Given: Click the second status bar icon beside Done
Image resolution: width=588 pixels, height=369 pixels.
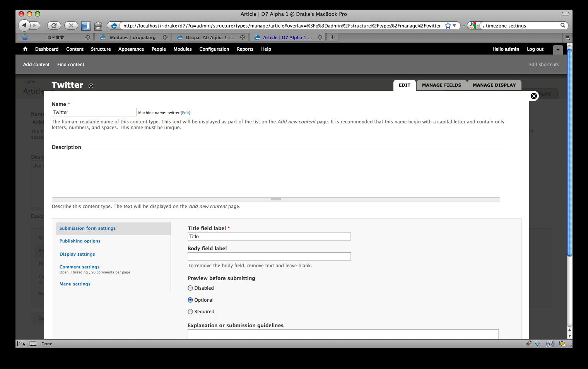Looking at the screenshot, I should 33,343.
